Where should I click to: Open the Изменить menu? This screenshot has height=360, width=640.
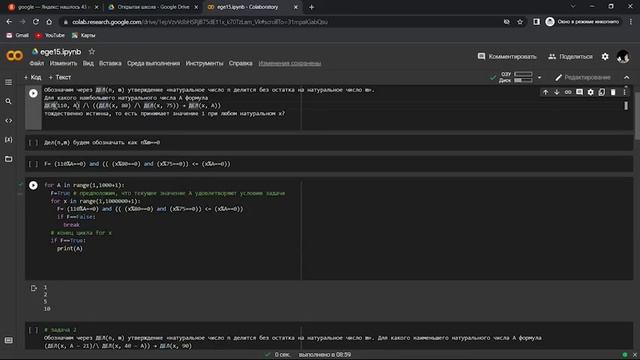[x=63, y=63]
